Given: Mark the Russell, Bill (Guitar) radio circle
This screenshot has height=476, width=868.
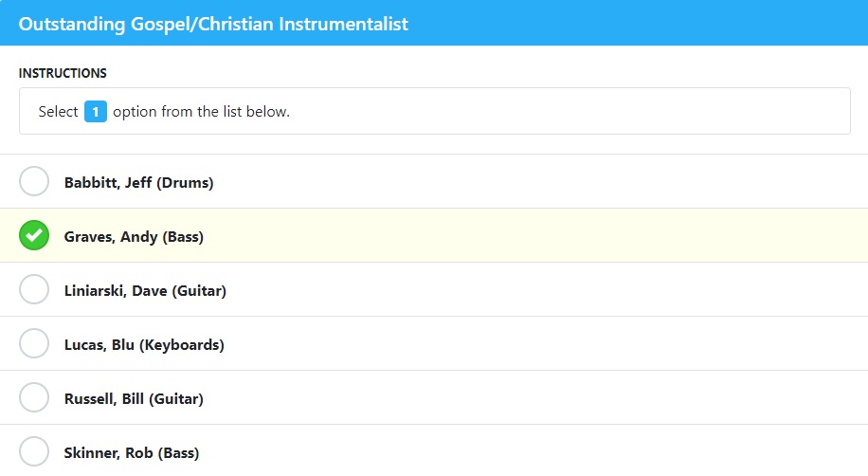Looking at the screenshot, I should point(34,397).
